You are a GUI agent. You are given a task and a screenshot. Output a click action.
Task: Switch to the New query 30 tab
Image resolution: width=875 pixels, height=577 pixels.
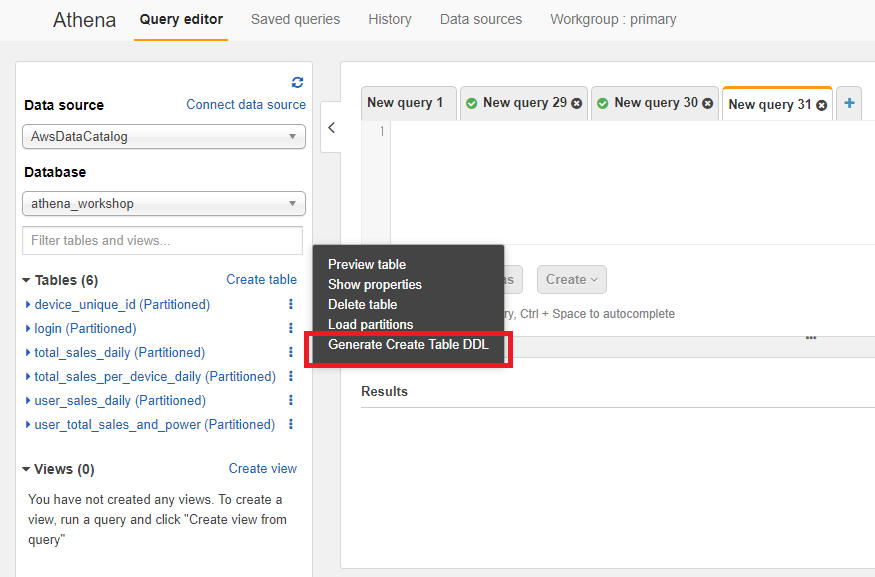point(656,103)
